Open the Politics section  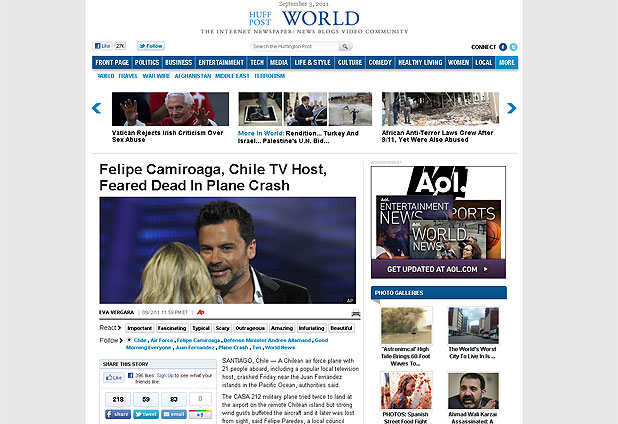tap(147, 63)
